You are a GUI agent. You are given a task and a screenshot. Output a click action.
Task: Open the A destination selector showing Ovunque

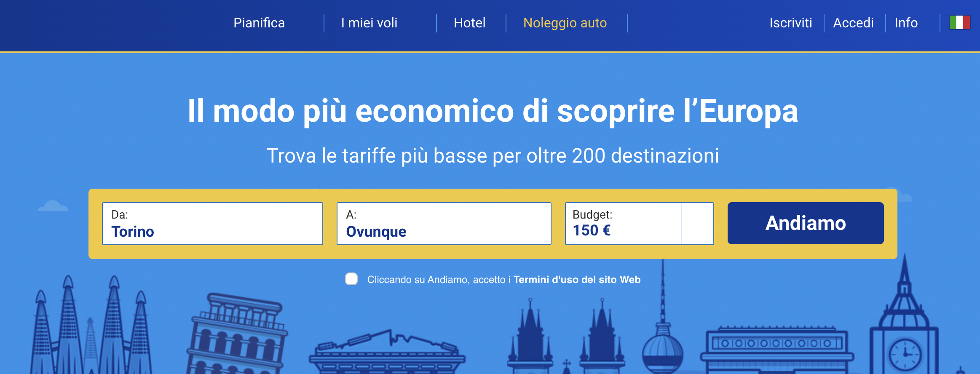click(x=444, y=224)
